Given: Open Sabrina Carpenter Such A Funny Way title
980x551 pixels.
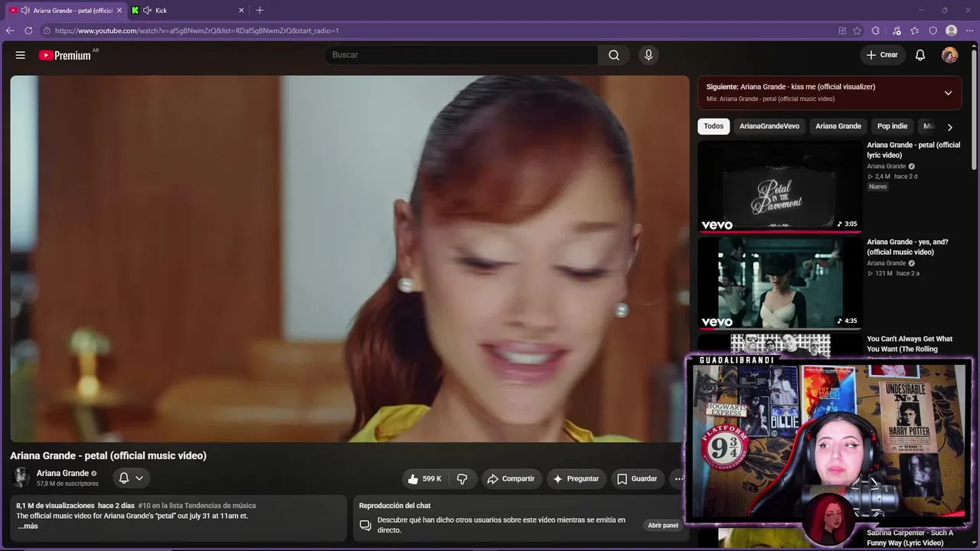Looking at the screenshot, I should 910,538.
